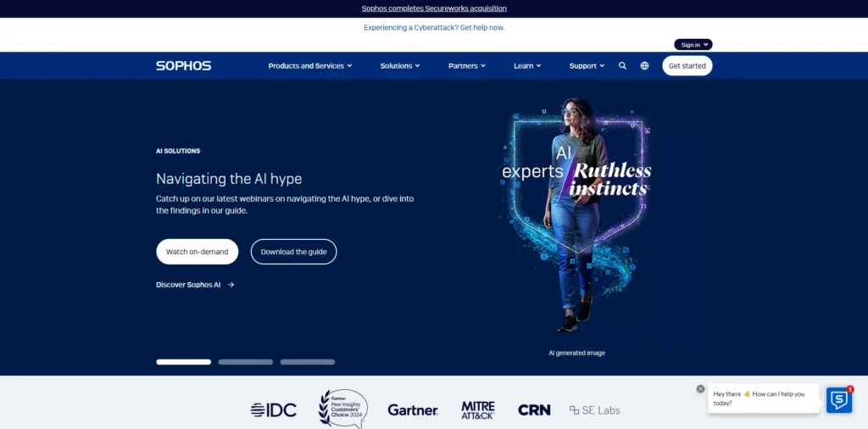The image size is (868, 429).
Task: Select the first carousel slide indicator
Action: pos(183,362)
